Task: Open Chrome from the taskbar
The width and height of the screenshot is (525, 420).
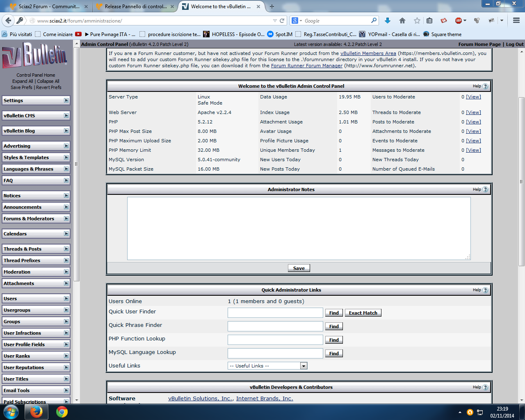Action: pos(62,412)
